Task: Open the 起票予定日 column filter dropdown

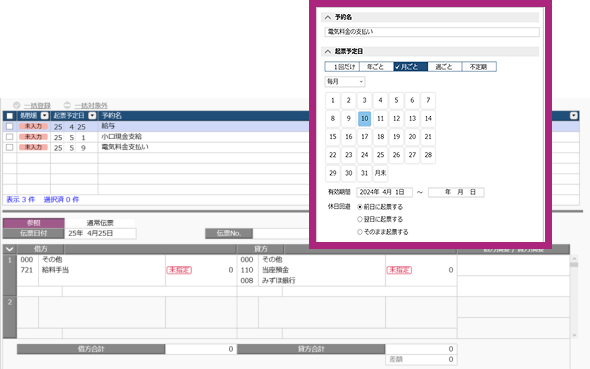Action: pyautogui.click(x=92, y=115)
